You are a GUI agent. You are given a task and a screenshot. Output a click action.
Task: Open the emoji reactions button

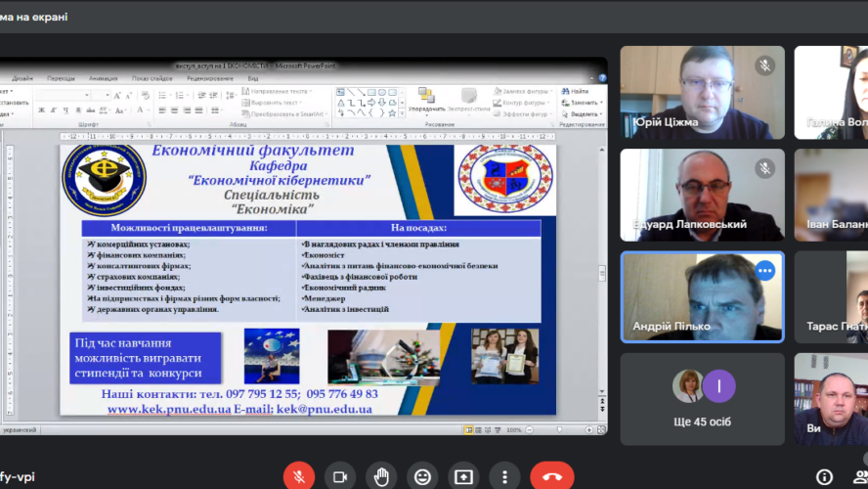click(422, 477)
